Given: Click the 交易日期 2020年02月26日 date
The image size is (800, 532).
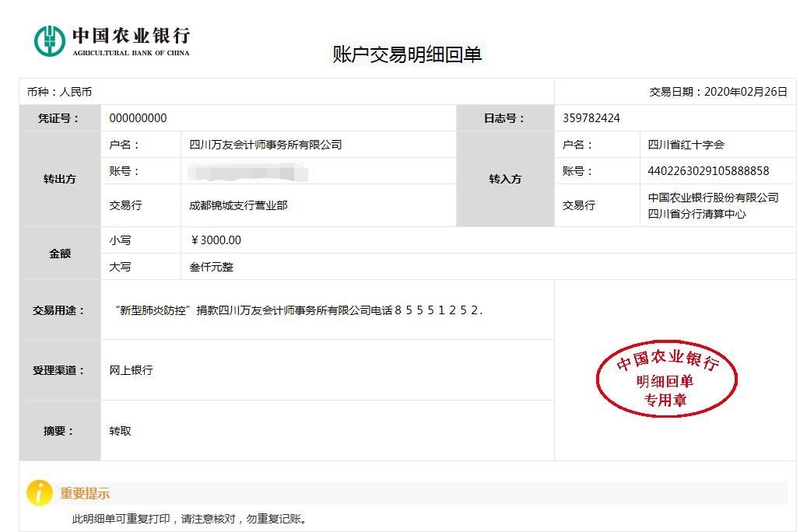Looking at the screenshot, I should 718,92.
